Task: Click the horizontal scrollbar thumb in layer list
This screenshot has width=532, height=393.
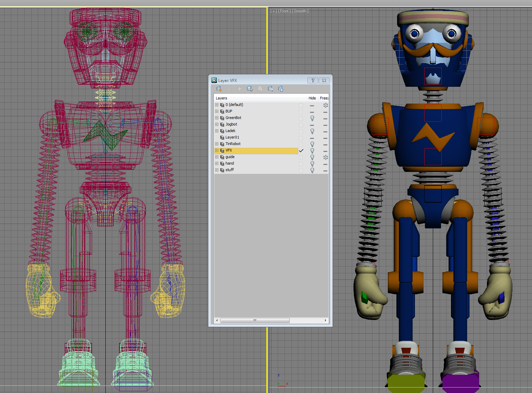Action: coord(255,320)
